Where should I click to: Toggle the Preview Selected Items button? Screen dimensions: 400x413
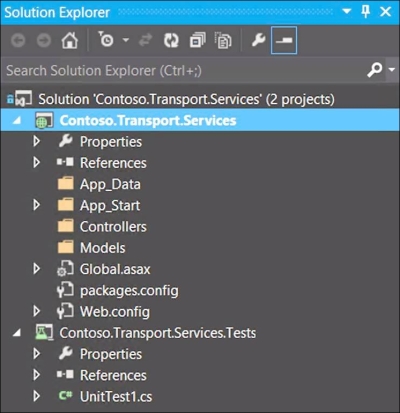coord(284,40)
